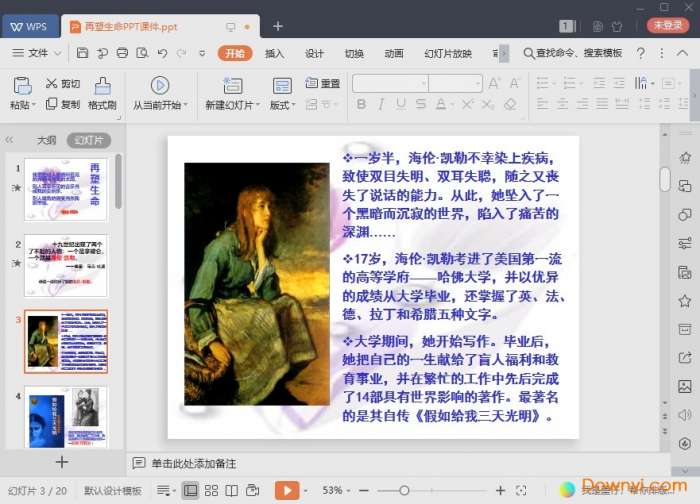
Task: Select slide 2 thumbnail
Action: [66, 265]
